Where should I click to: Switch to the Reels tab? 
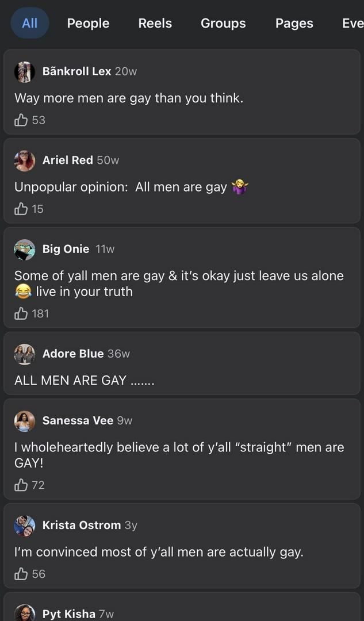click(x=155, y=23)
